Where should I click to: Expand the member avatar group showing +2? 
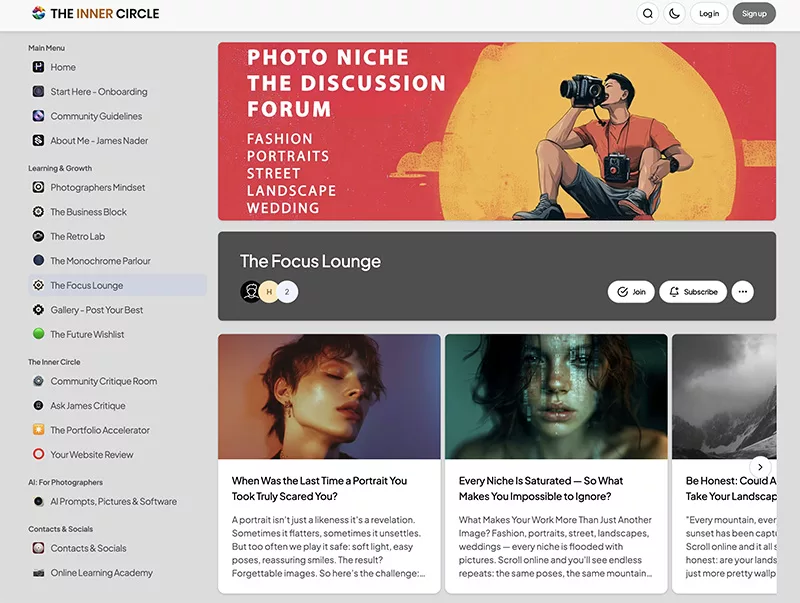(290, 291)
